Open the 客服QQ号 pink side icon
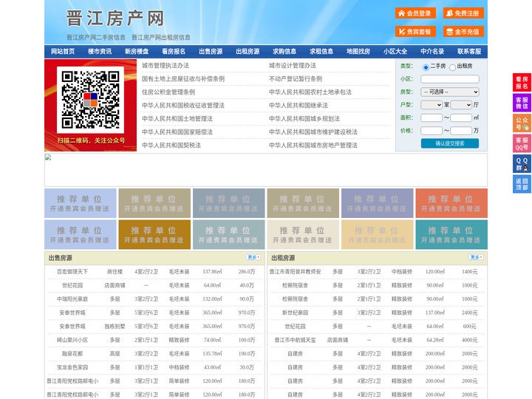The image size is (532, 399). pyautogui.click(x=522, y=143)
